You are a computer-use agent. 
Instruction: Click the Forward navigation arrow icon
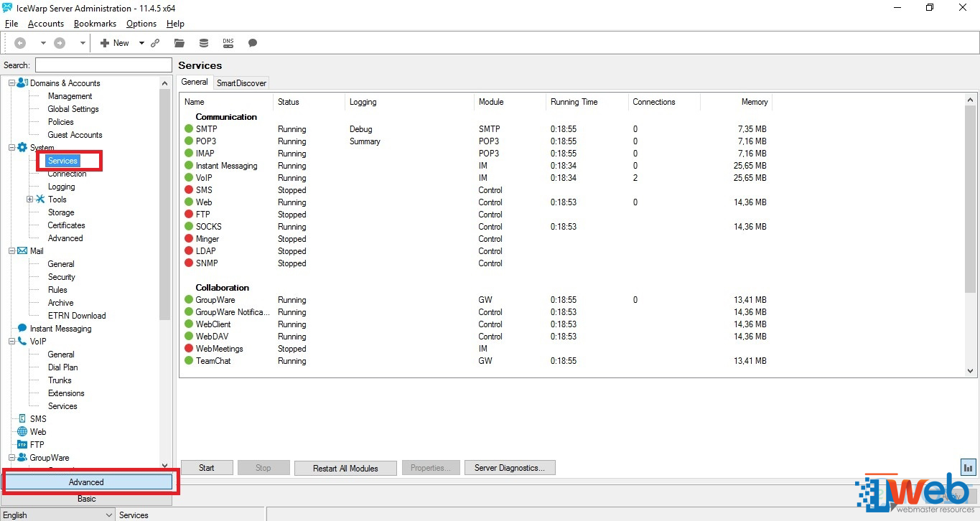tap(60, 43)
